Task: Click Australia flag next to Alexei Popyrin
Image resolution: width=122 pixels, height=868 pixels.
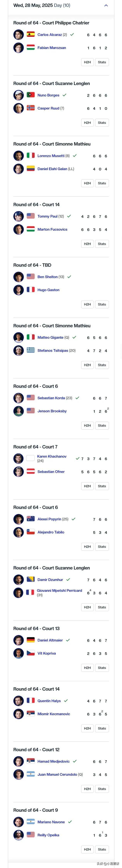Action: [31, 519]
